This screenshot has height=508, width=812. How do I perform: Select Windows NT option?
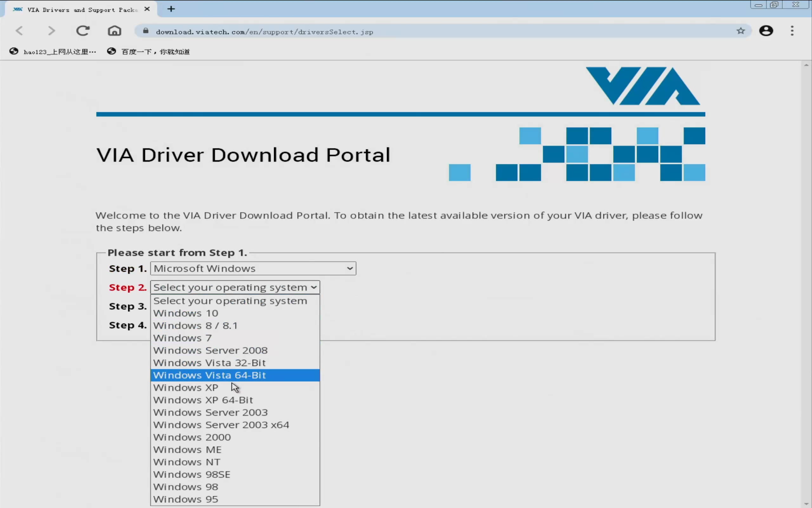[x=235, y=462]
